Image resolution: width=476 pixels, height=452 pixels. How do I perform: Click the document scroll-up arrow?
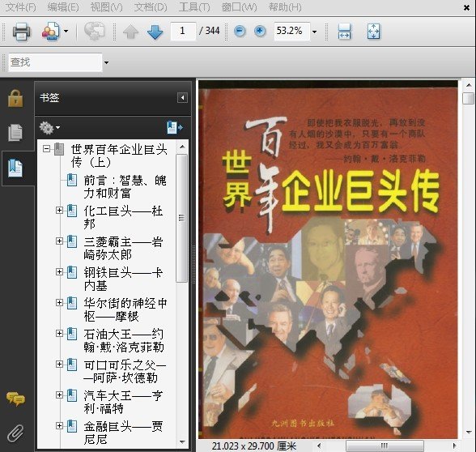coord(469,85)
